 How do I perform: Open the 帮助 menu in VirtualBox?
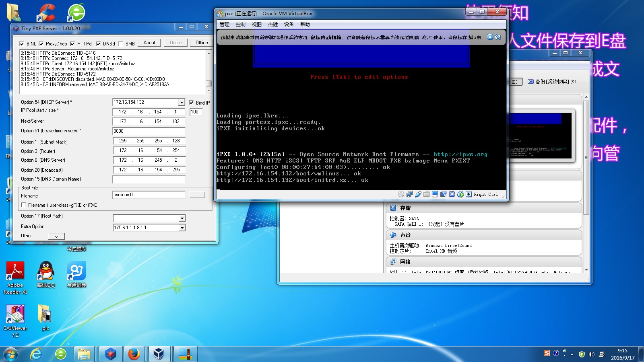305,25
